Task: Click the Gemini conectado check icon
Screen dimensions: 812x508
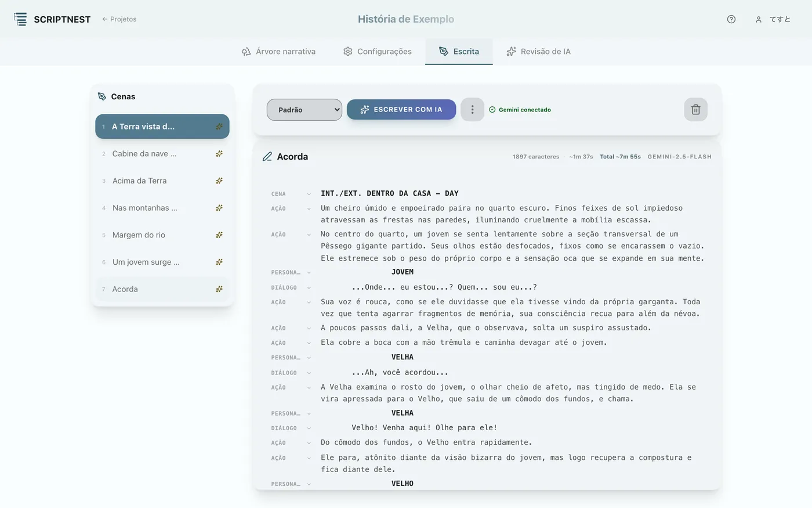Action: tap(492, 110)
